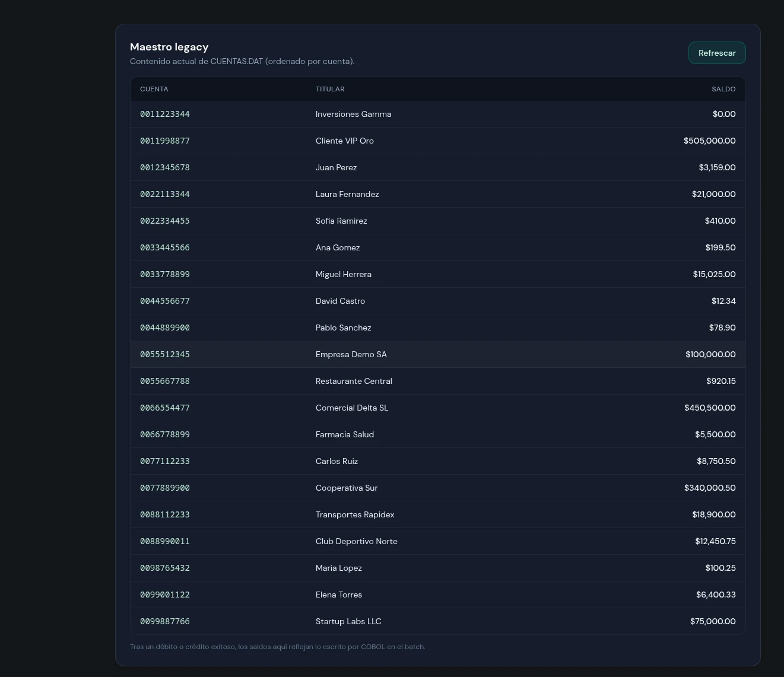Click titular Empresa Demo SA
This screenshot has height=677, width=784.
point(351,354)
